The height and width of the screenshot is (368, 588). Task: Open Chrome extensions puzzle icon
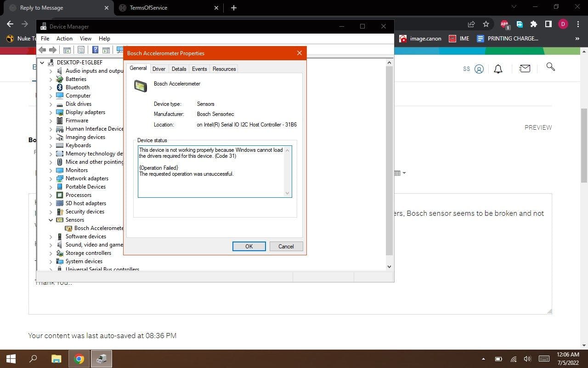click(533, 24)
